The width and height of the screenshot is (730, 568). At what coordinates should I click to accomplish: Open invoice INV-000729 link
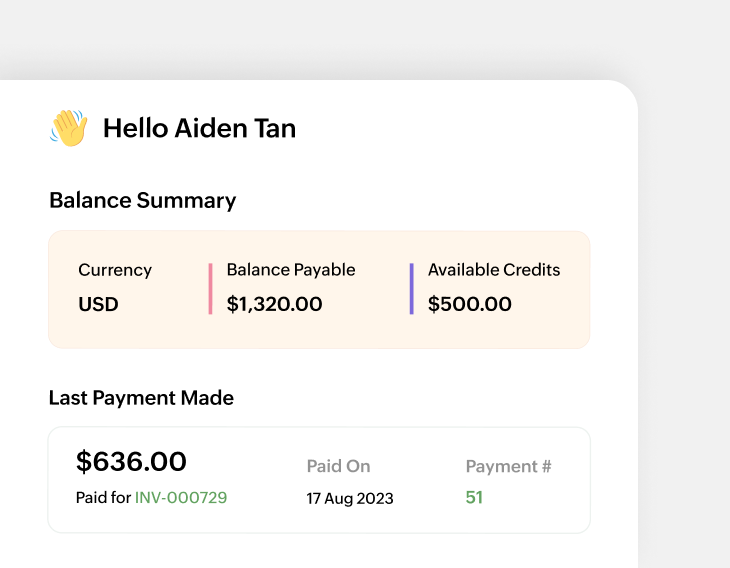[181, 497]
